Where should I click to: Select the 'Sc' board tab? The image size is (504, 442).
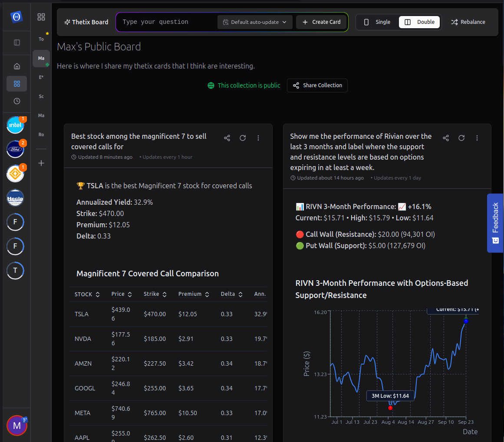coord(41,96)
